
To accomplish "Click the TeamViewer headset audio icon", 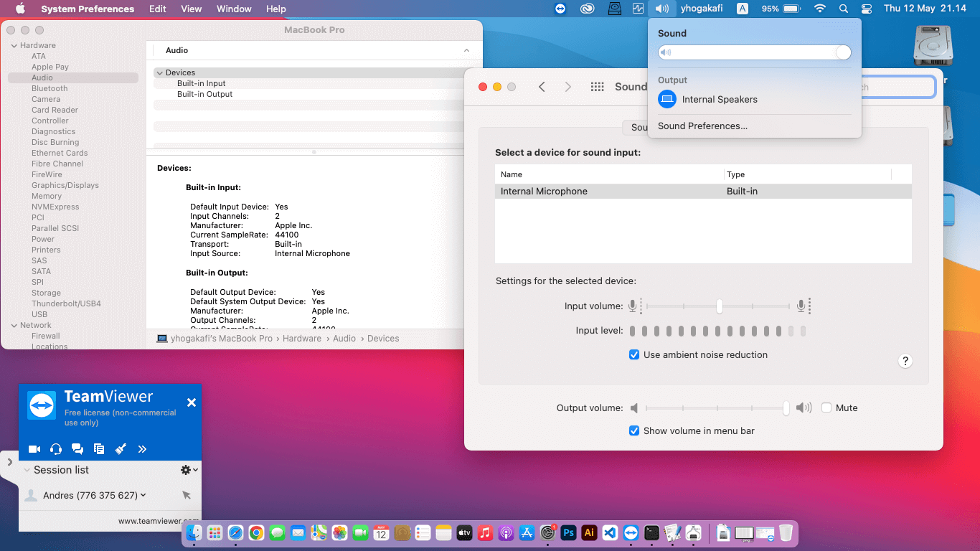I will pos(56,449).
